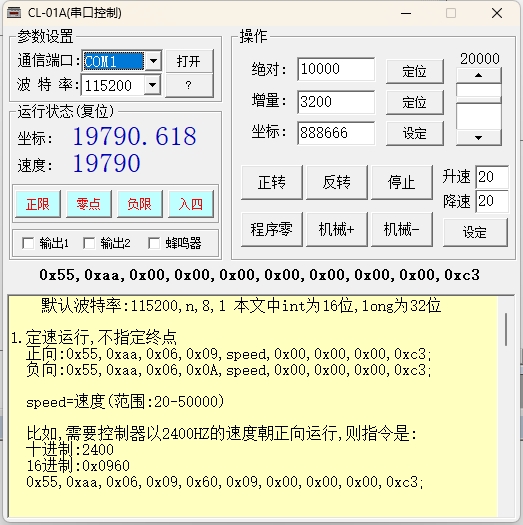523x525 pixels.
Task: Click the 16进制:0x0960 line
Action: 78,465
